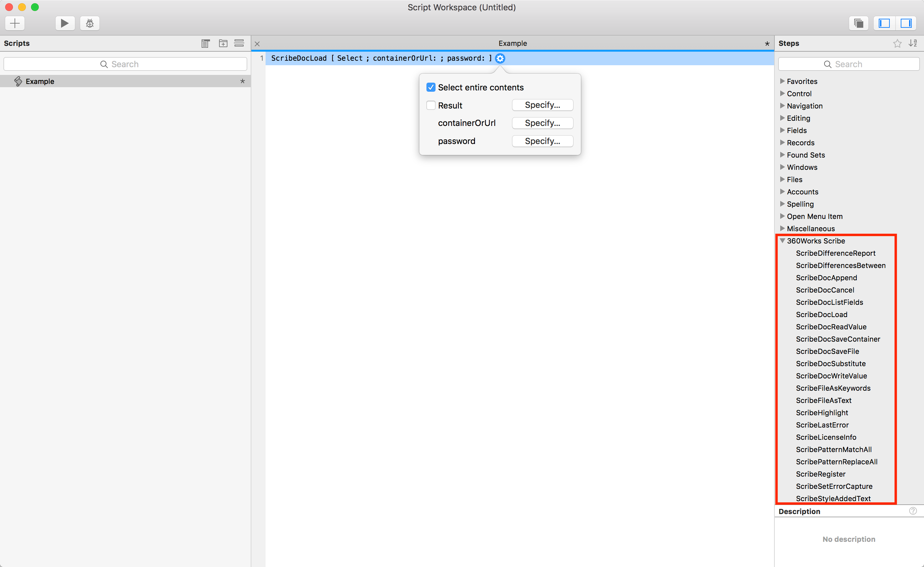Expand the Control category
Screen dimensions: 924x567
(x=782, y=93)
